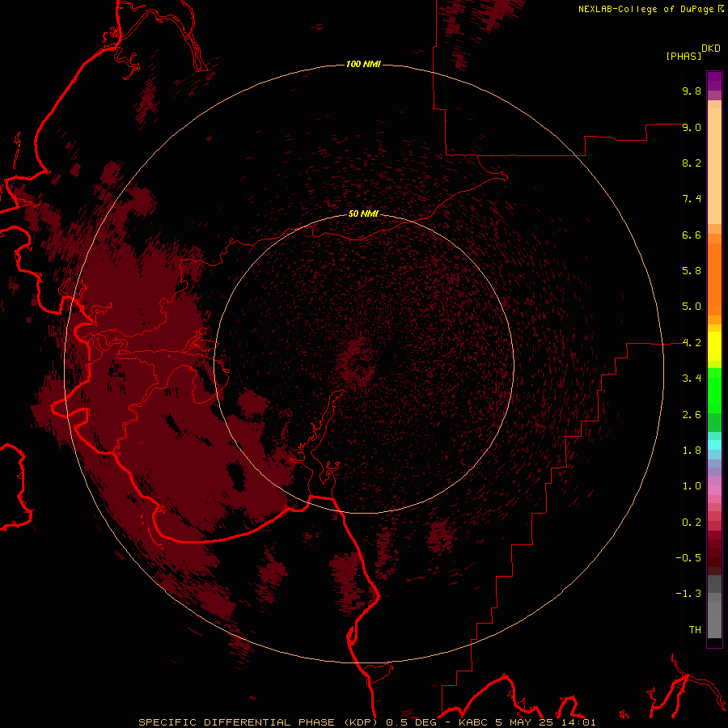The image size is (728, 728).
Task: Click the cyan segment of color bar
Action: pos(714,445)
